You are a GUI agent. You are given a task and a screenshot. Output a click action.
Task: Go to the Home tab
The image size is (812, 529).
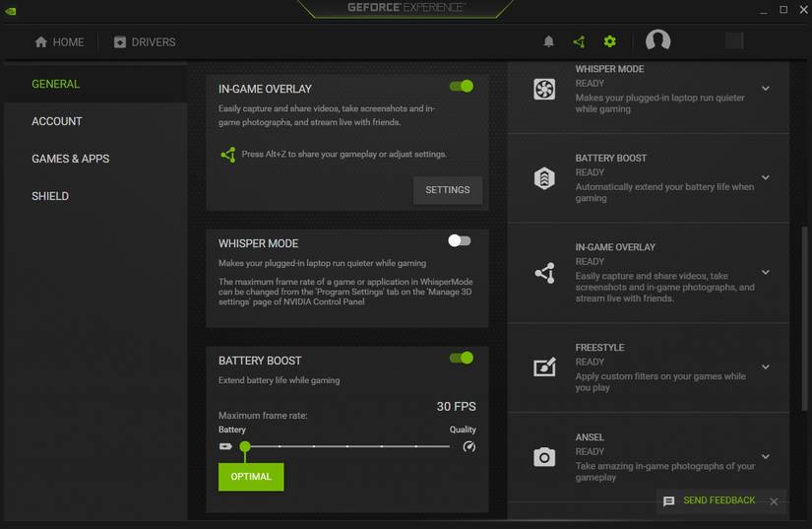(x=59, y=42)
